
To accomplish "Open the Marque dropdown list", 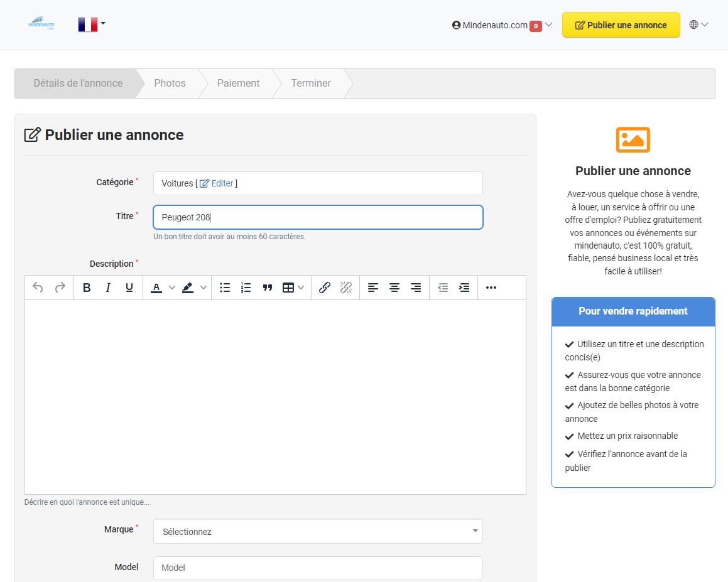I will pyautogui.click(x=318, y=531).
